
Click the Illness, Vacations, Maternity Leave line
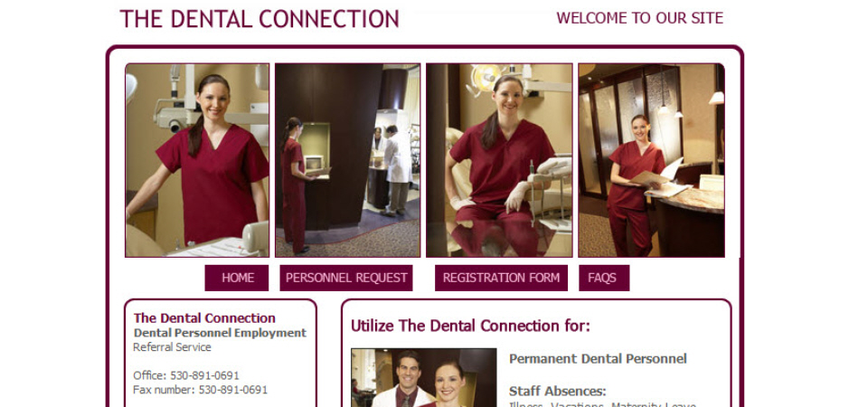[602, 404]
